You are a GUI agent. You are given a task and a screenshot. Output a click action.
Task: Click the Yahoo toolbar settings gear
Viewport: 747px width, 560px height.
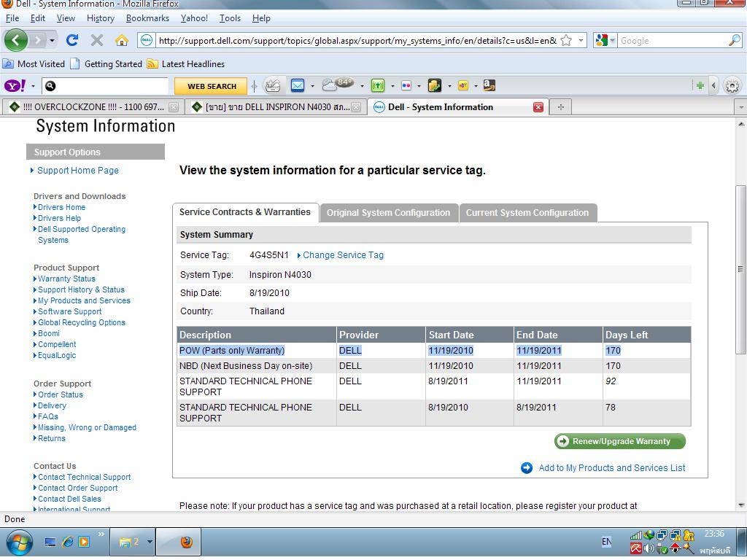(732, 85)
